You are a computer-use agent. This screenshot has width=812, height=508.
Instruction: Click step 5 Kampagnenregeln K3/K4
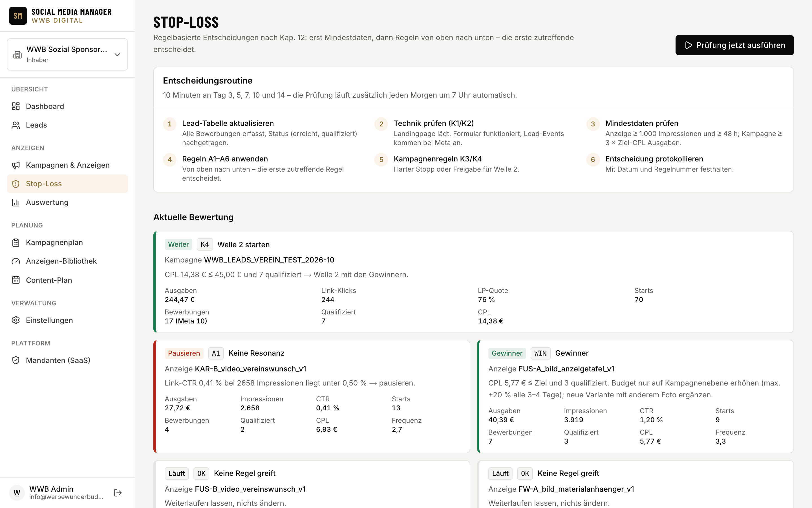(438, 159)
